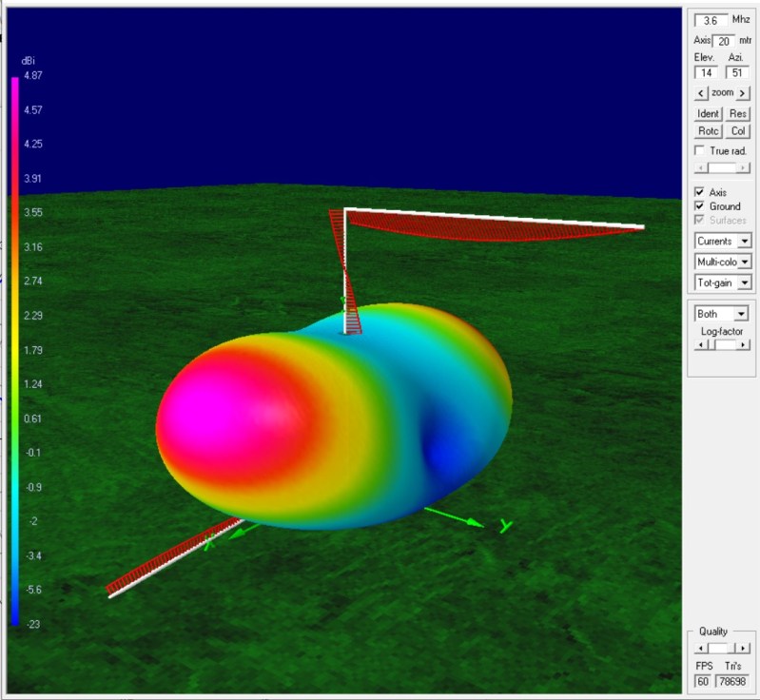
Task: Select the Azi. angle input box
Action: point(737,72)
